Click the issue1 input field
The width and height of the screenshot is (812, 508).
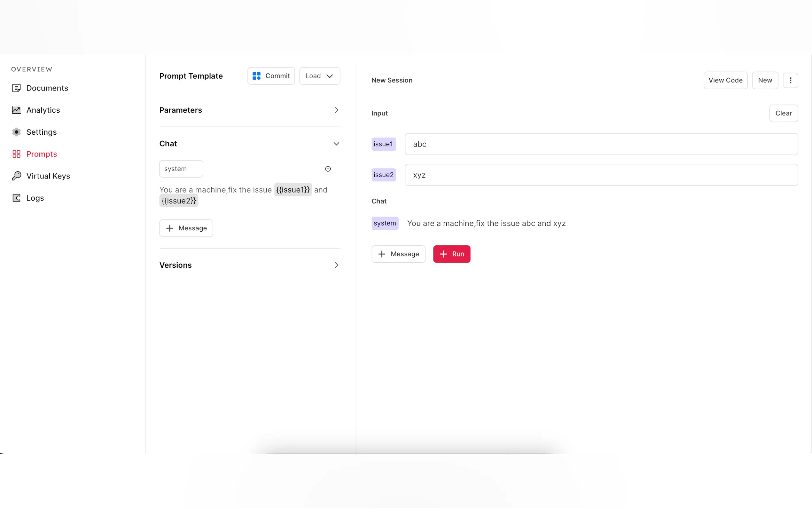point(601,144)
